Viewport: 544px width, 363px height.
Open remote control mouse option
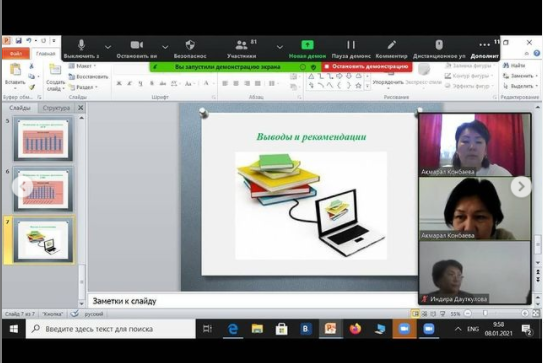(439, 48)
